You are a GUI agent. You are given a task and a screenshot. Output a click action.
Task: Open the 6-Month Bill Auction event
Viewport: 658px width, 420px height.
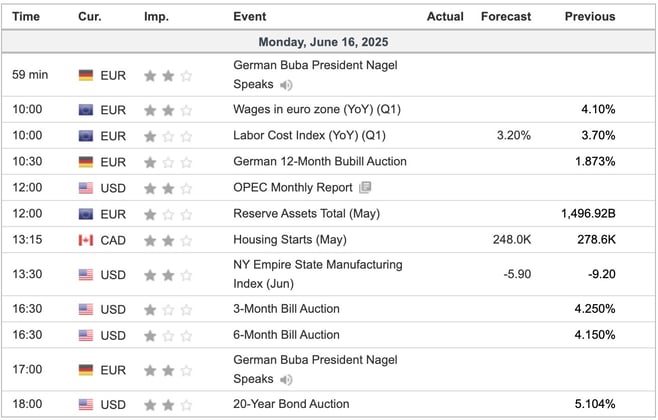click(286, 335)
